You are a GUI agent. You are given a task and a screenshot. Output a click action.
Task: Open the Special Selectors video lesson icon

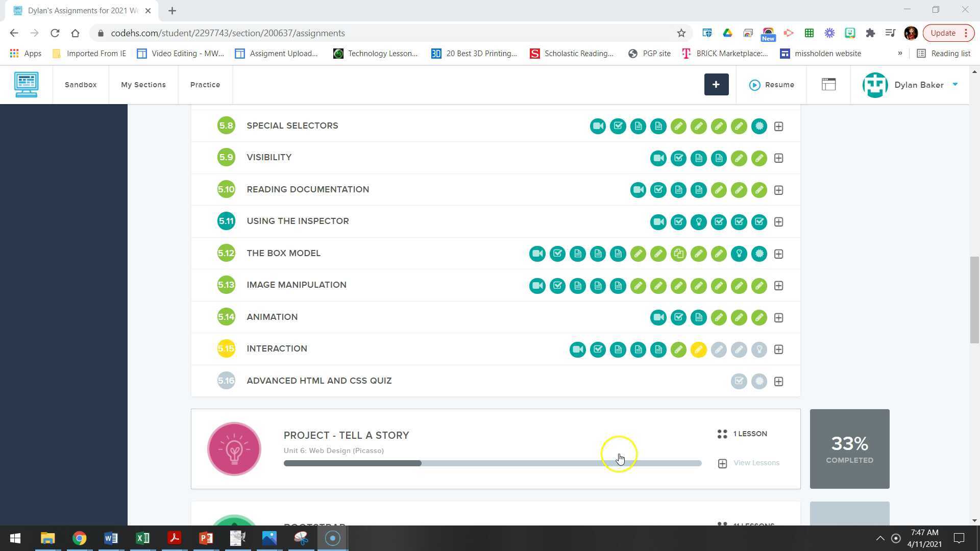(598, 126)
